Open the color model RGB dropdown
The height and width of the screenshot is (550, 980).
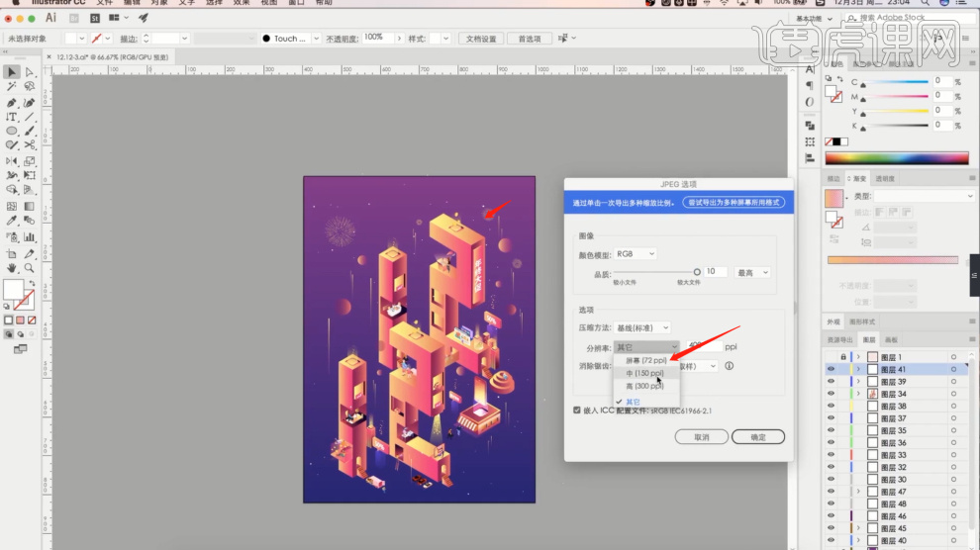(x=635, y=254)
